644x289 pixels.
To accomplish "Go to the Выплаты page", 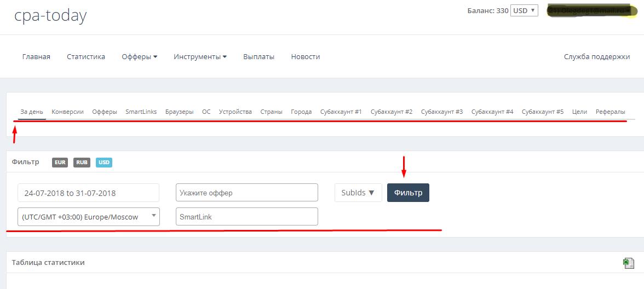I will (258, 56).
